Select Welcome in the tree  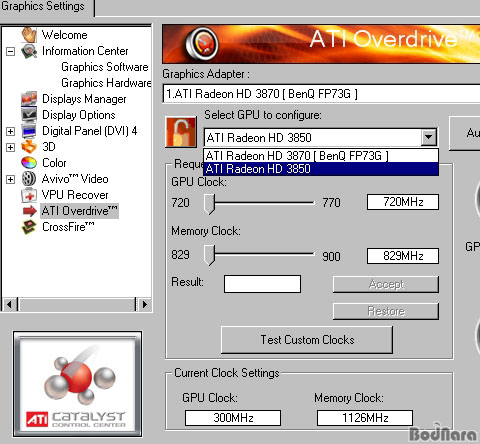click(64, 35)
